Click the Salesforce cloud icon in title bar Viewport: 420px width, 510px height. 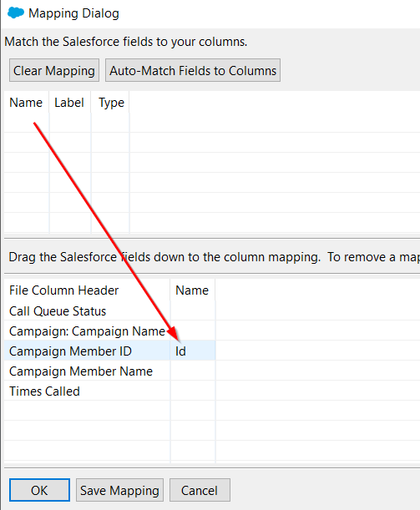click(x=16, y=13)
